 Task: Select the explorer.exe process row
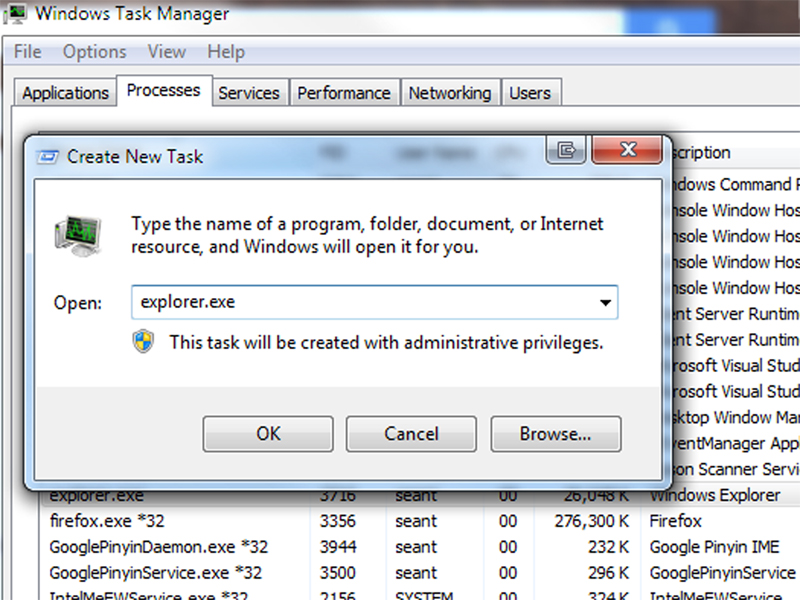[419, 499]
